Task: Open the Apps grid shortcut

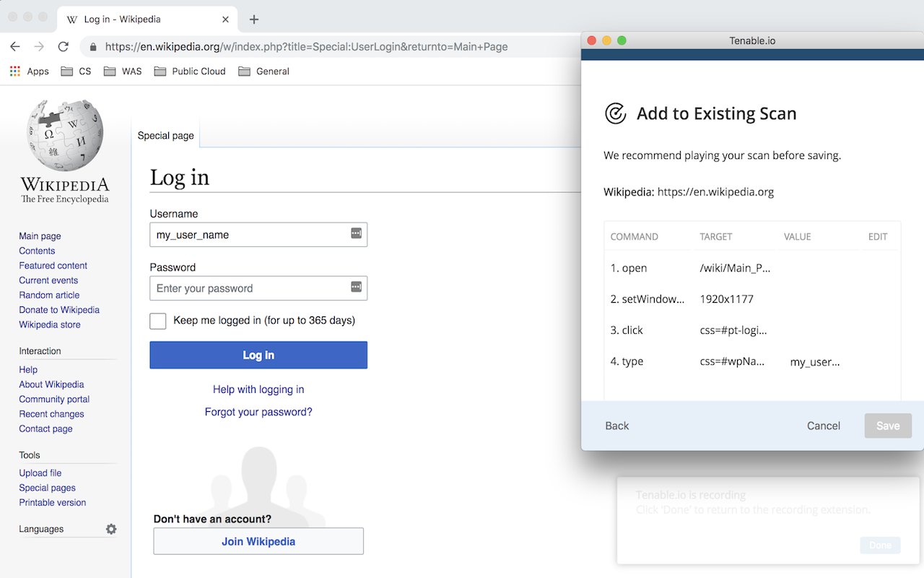Action: tap(29, 71)
